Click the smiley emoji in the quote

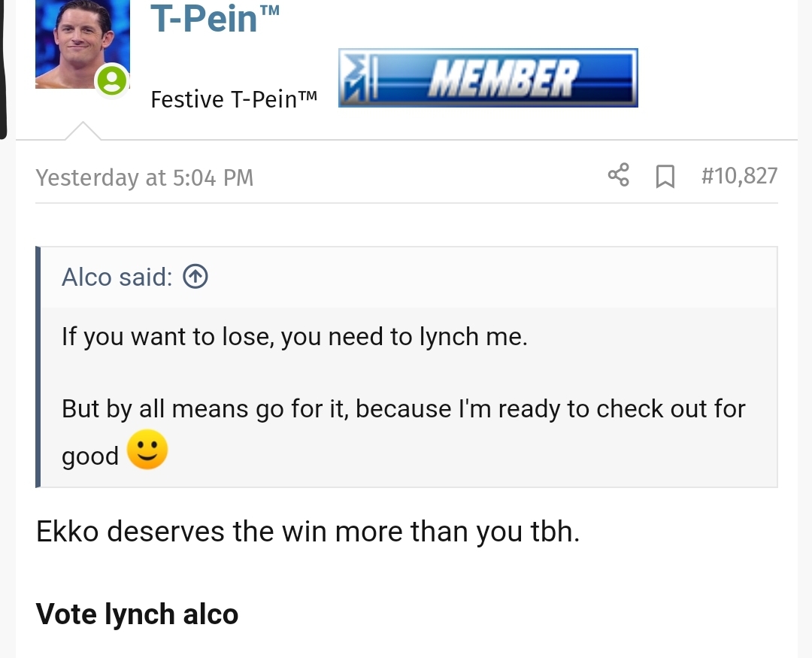point(147,450)
